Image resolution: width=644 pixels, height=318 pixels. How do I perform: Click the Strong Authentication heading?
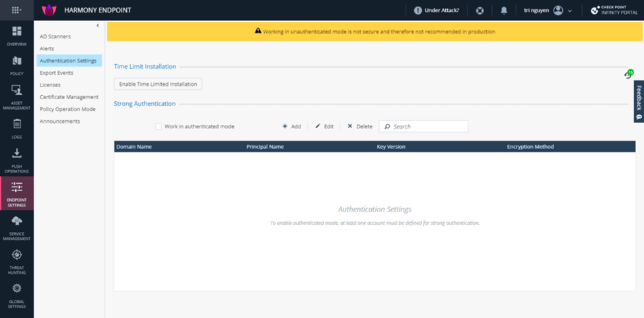(145, 104)
